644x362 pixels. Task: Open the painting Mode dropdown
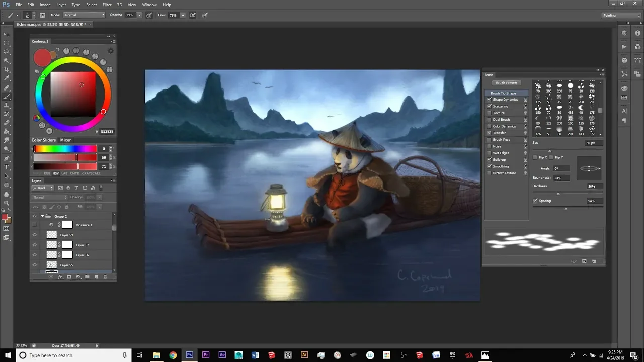84,15
